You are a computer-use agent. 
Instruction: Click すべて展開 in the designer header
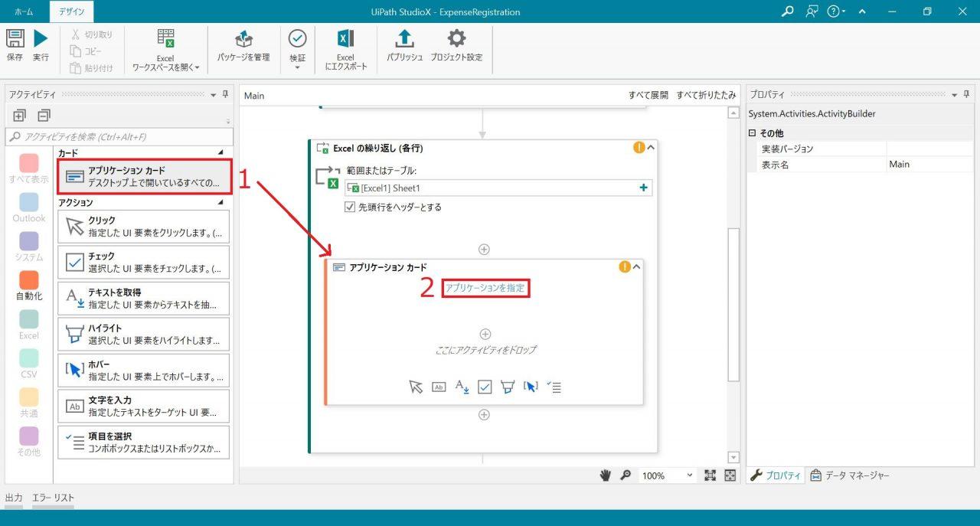pyautogui.click(x=648, y=95)
